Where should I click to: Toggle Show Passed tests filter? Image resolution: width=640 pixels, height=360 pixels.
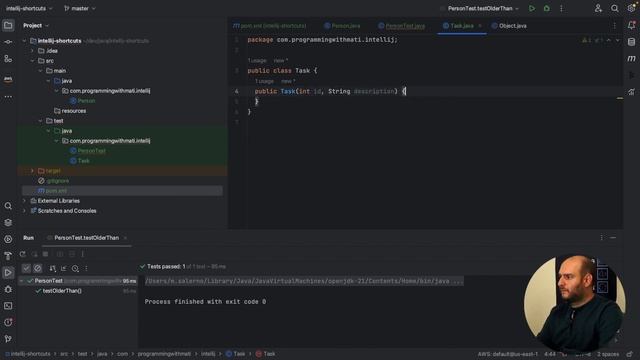[x=26, y=268]
